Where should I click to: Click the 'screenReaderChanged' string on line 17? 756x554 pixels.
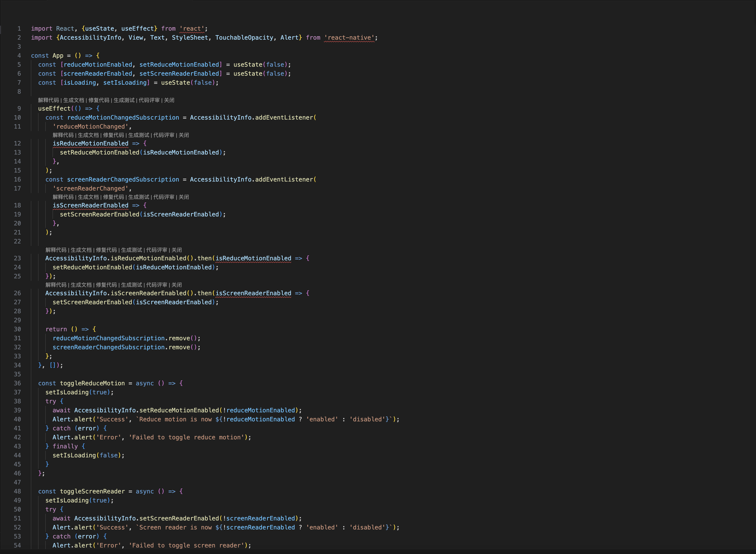(x=90, y=188)
